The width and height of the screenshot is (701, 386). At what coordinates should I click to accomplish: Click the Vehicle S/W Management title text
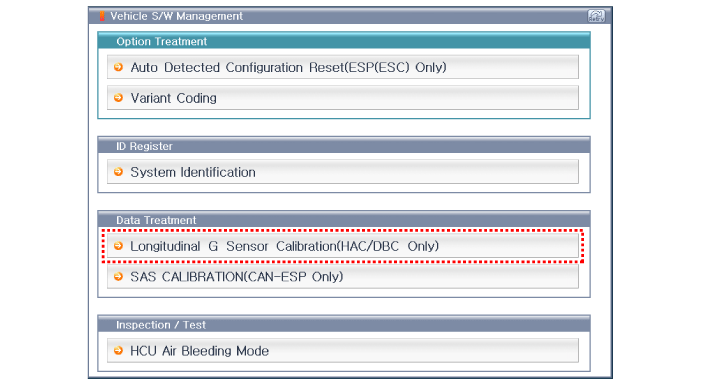176,16
